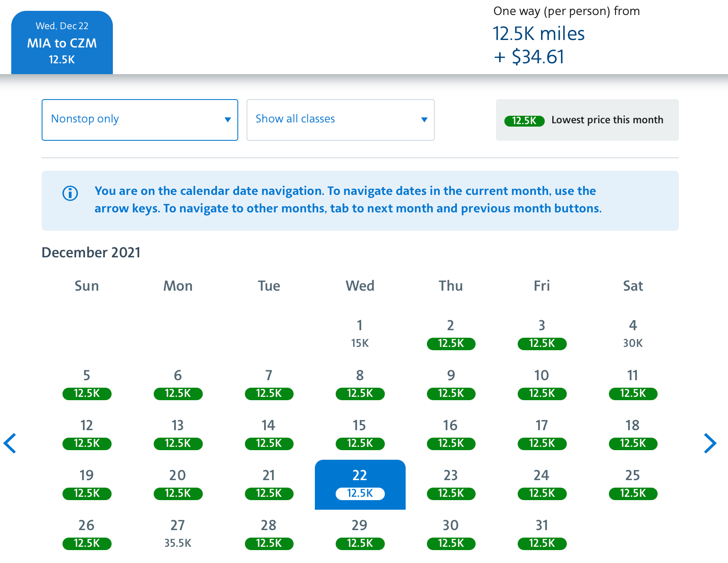Choose Thursday December 2
The image size is (728, 563).
coord(451,334)
